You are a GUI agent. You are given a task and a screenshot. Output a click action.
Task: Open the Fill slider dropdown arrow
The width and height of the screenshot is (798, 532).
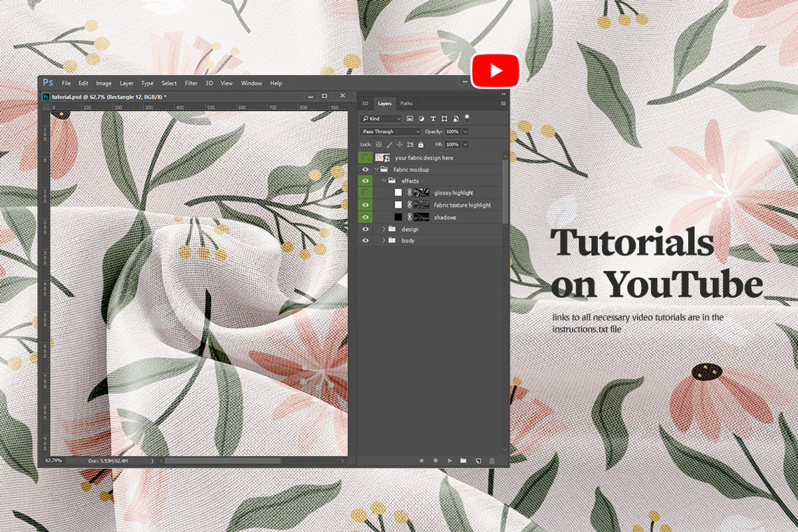[x=465, y=144]
